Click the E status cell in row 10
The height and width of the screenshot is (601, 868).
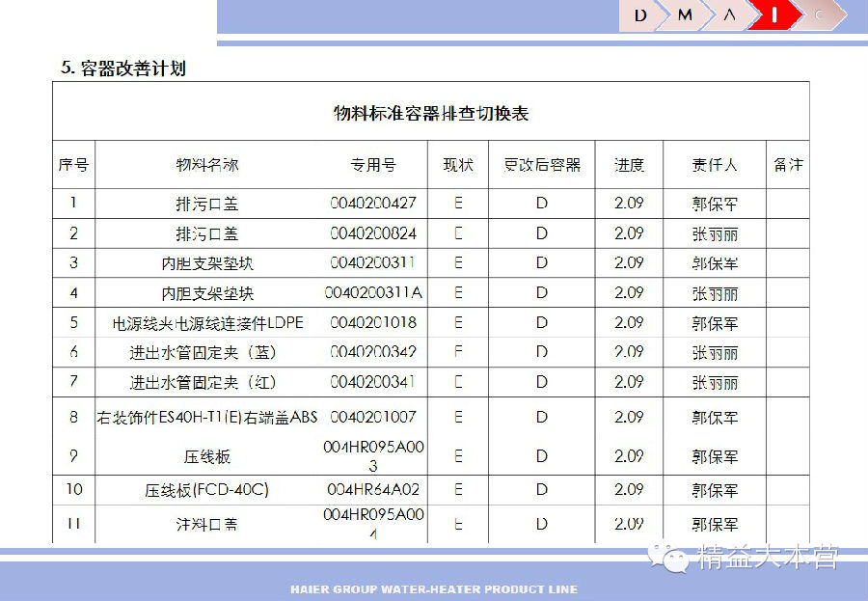458,489
